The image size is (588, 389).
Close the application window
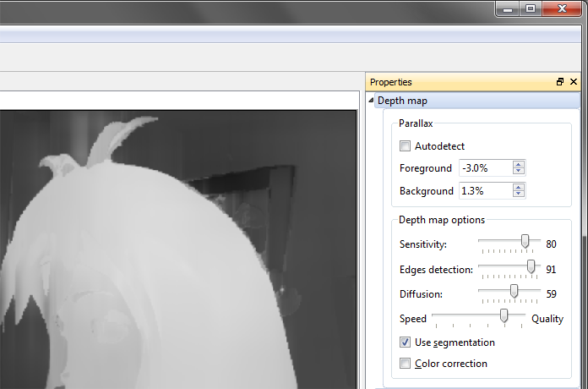click(562, 9)
